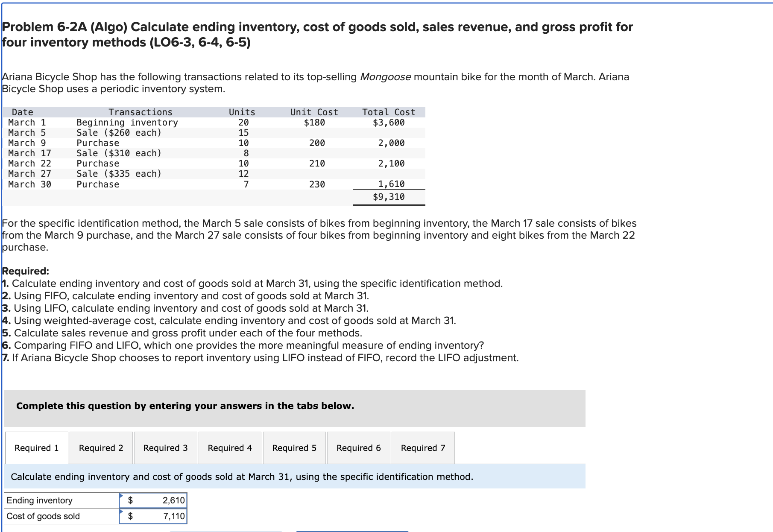Open the Required 2 tab
The width and height of the screenshot is (773, 532).
101,447
